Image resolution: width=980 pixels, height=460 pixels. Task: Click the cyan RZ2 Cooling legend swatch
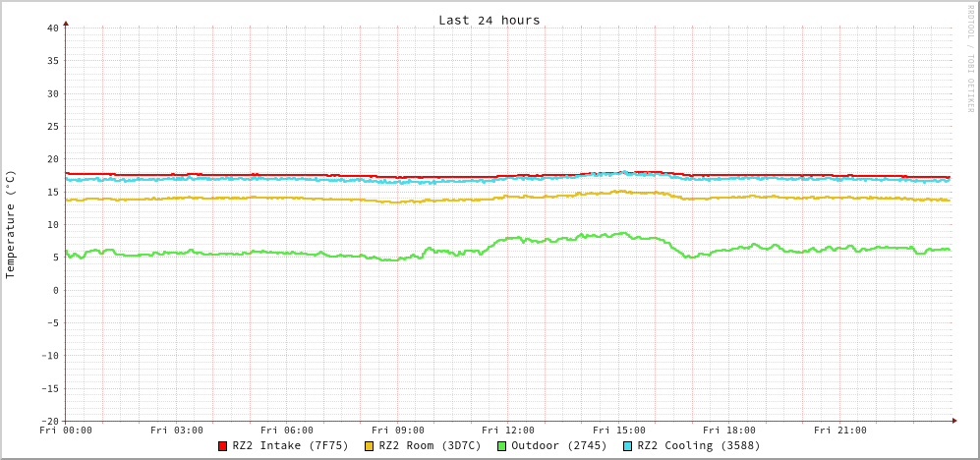pyautogui.click(x=628, y=446)
